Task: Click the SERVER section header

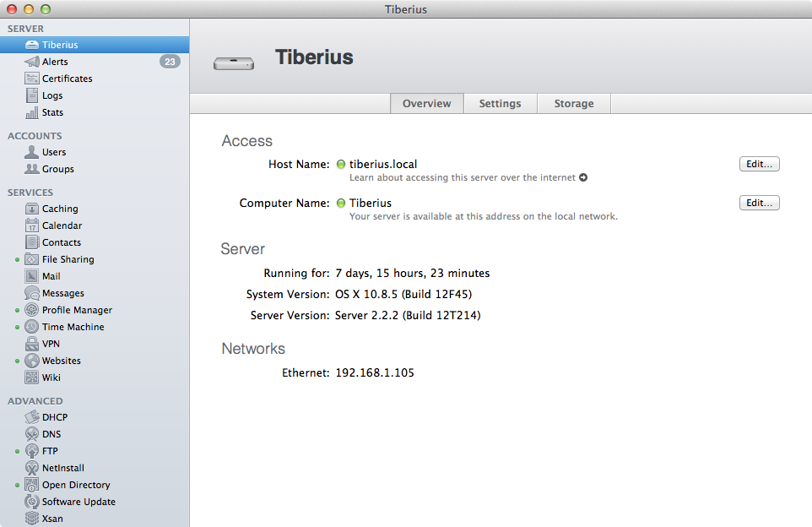Action: pyautogui.click(x=25, y=29)
